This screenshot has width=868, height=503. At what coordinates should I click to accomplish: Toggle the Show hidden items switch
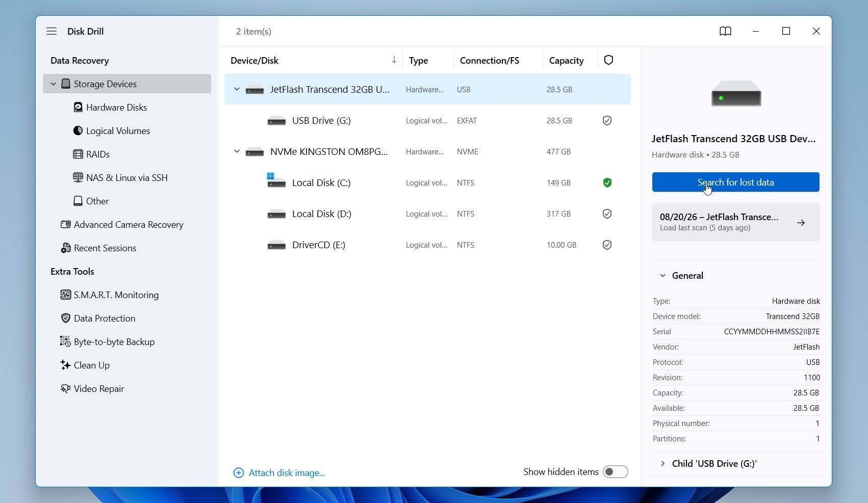(x=615, y=472)
